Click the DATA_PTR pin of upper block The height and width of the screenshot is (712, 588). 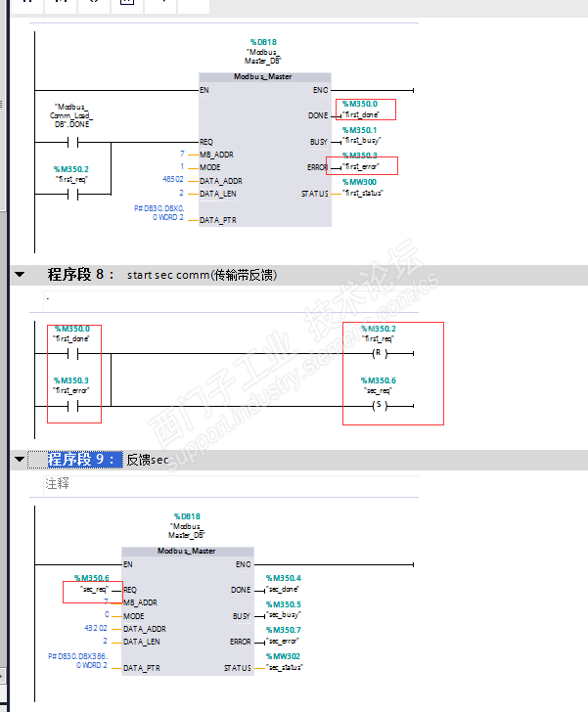point(218,220)
